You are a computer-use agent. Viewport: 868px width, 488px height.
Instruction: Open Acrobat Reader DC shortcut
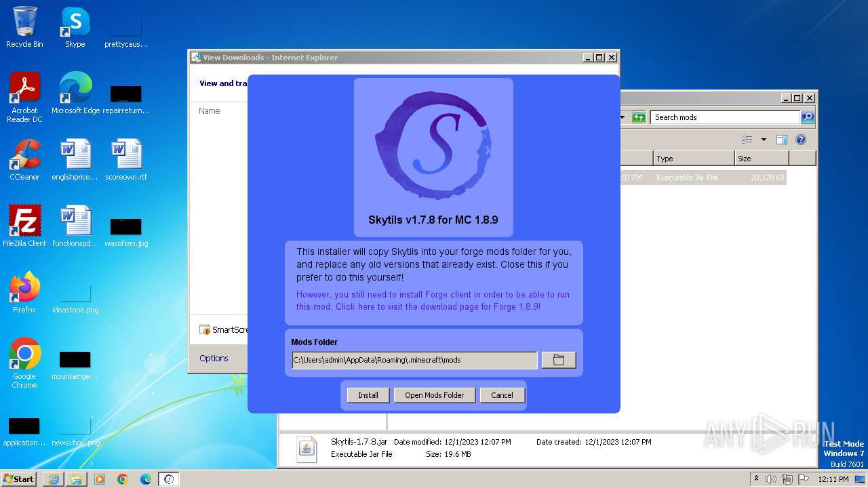tap(24, 98)
